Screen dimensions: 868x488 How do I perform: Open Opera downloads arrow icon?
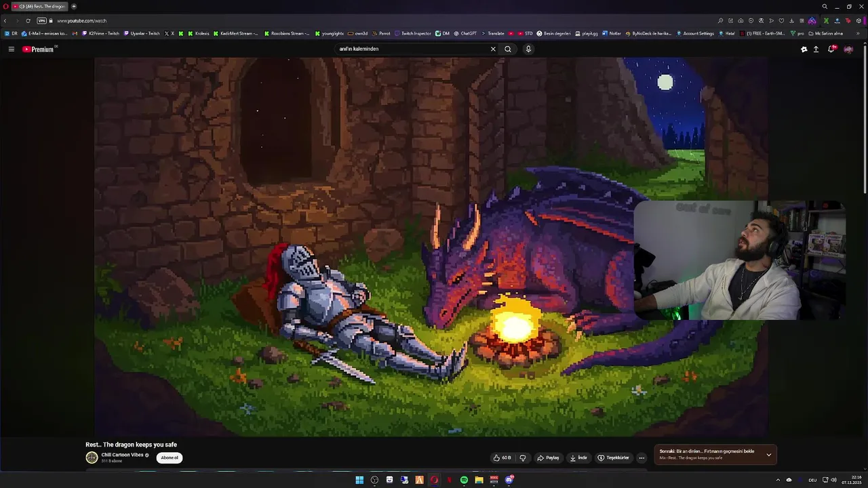(x=791, y=20)
